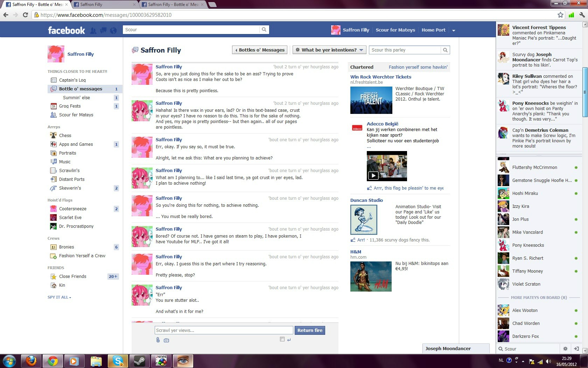This screenshot has height=368, width=588.
Task: Open account dropdown arrow in header
Action: click(454, 30)
